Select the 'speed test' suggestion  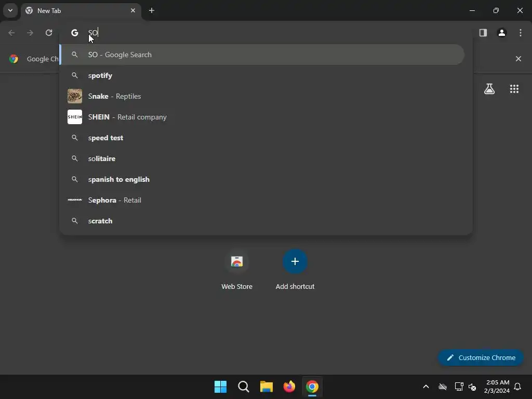[266, 138]
